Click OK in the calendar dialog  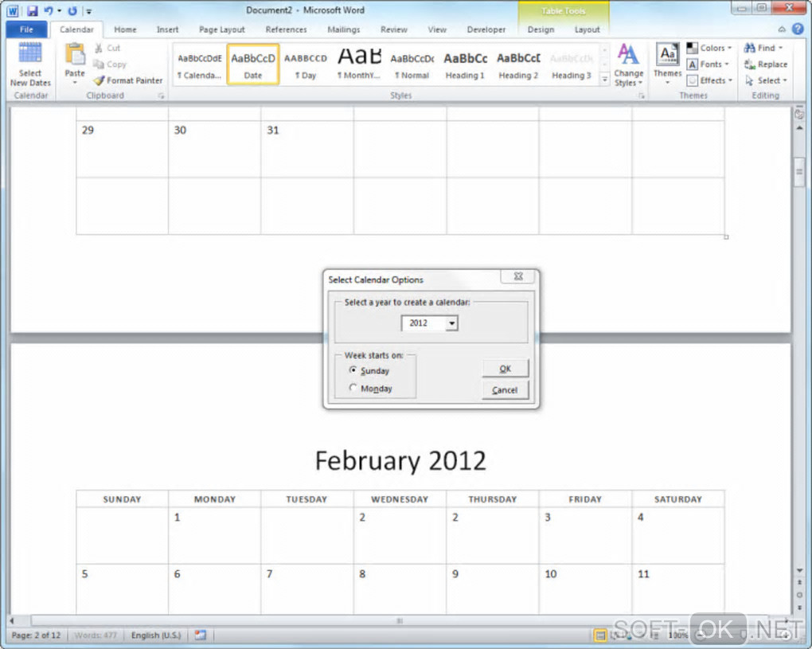(506, 368)
